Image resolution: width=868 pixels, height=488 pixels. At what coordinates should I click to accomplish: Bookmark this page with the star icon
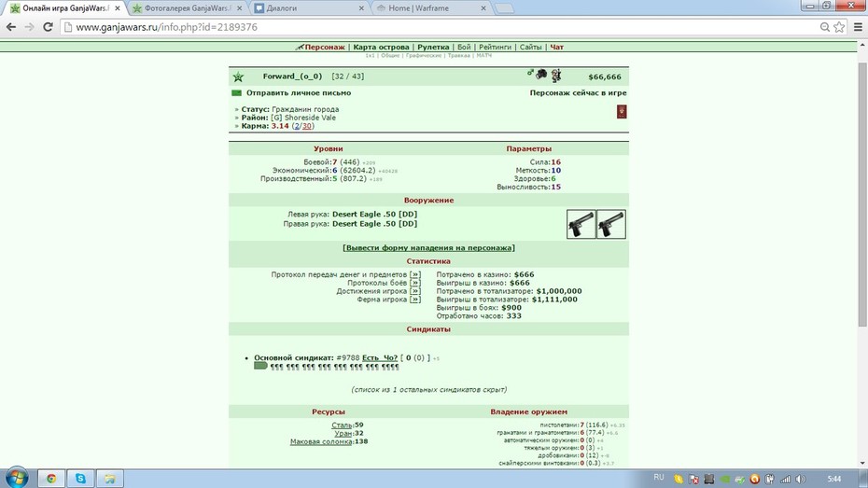coord(839,27)
